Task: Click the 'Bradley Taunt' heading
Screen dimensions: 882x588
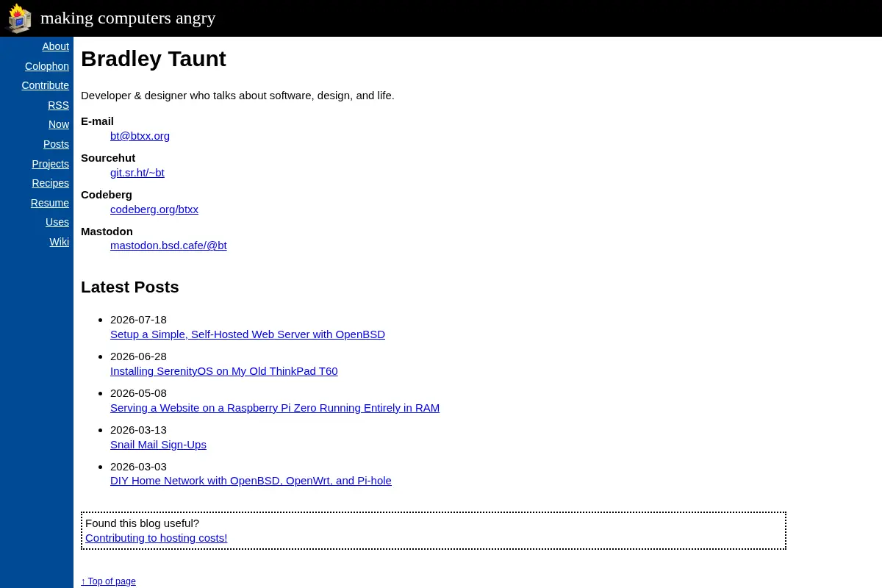Action: [154, 59]
